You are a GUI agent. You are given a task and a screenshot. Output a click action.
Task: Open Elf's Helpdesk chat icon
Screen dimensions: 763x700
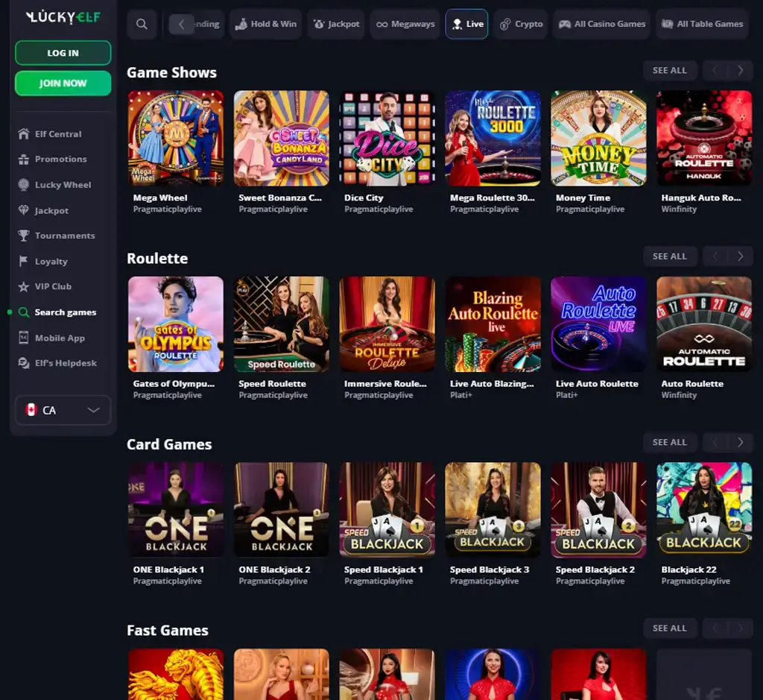(x=23, y=363)
